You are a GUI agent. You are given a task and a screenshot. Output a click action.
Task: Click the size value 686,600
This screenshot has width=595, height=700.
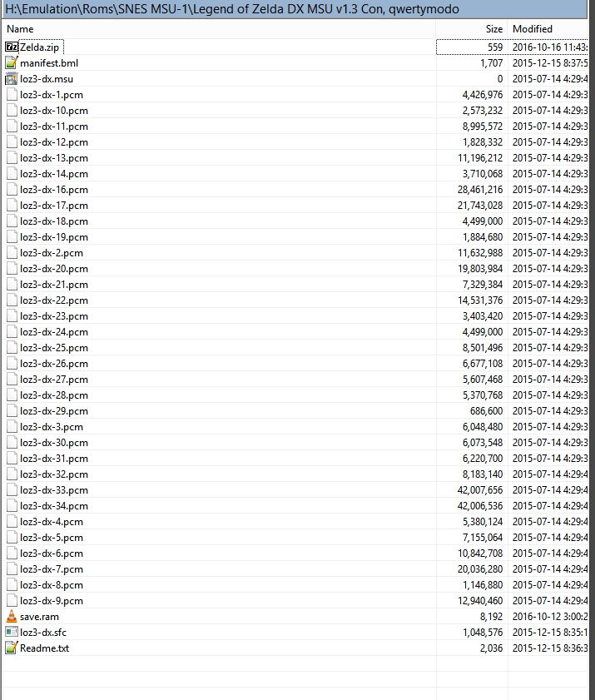(487, 411)
